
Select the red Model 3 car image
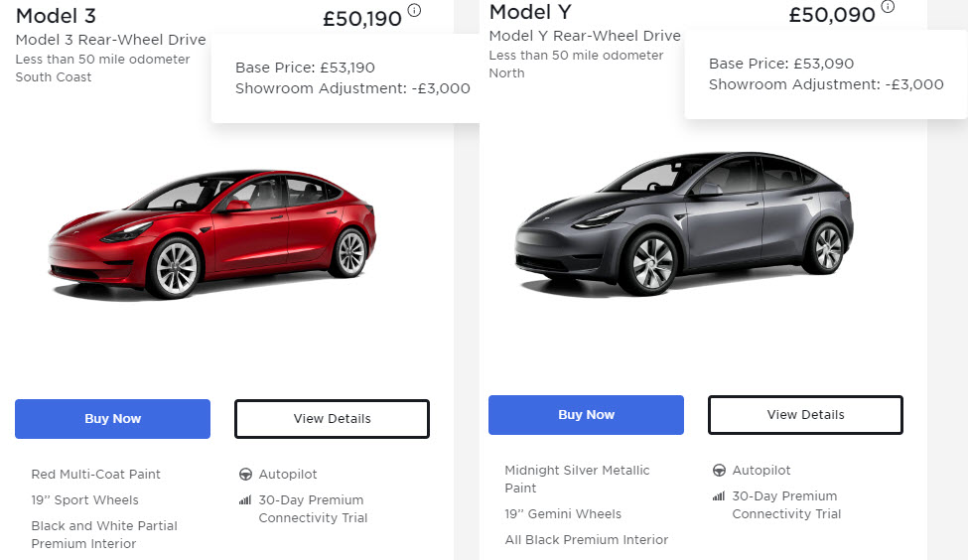pos(211,234)
